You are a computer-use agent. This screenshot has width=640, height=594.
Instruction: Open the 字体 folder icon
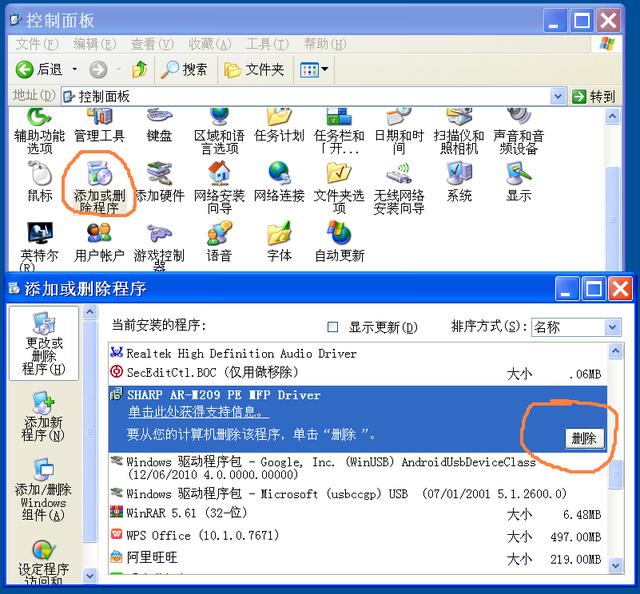[x=279, y=242]
